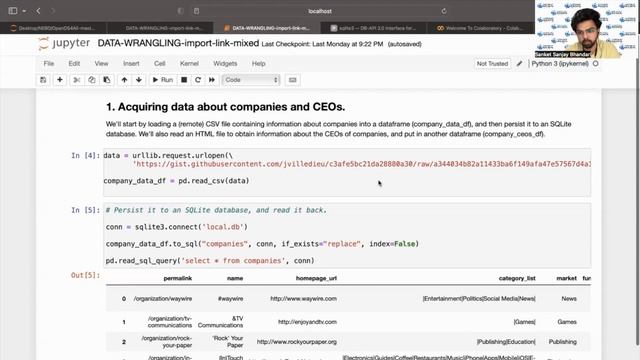Cut selected cells with scissors icon
640x360 pixels.
[76, 80]
